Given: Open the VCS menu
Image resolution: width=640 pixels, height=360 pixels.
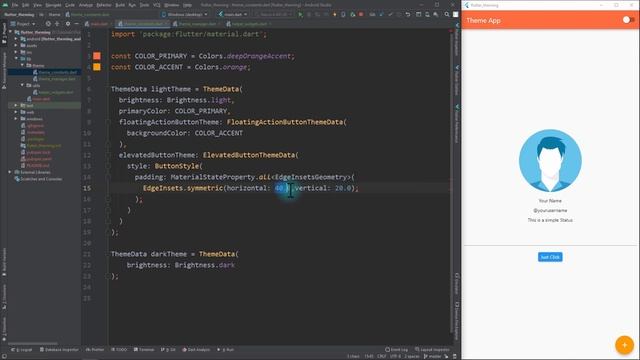Looking at the screenshot, I should [x=157, y=5].
